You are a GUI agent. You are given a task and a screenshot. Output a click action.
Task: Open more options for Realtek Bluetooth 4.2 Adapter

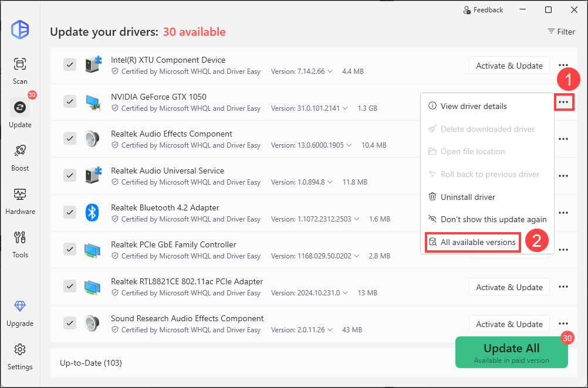click(x=563, y=213)
